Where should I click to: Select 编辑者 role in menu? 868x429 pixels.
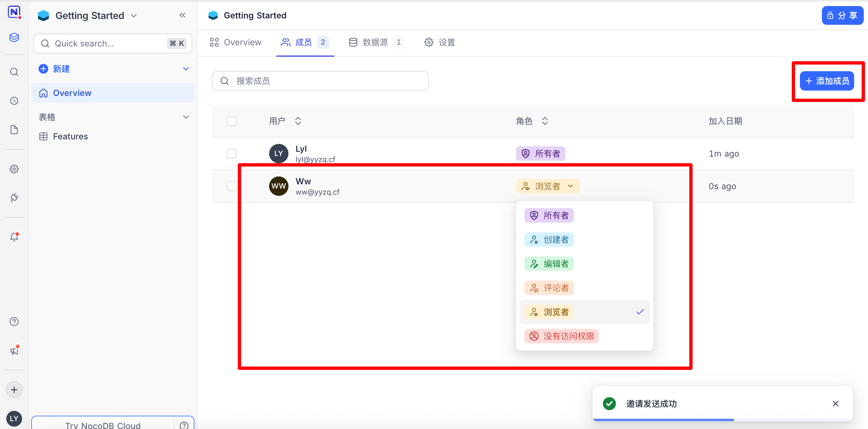pyautogui.click(x=549, y=264)
